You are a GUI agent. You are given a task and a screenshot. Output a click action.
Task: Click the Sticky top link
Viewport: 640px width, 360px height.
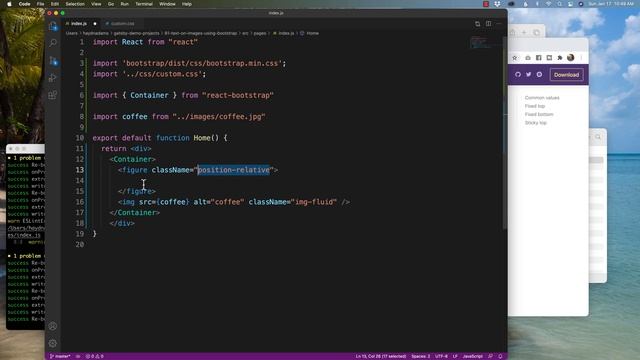coord(536,123)
